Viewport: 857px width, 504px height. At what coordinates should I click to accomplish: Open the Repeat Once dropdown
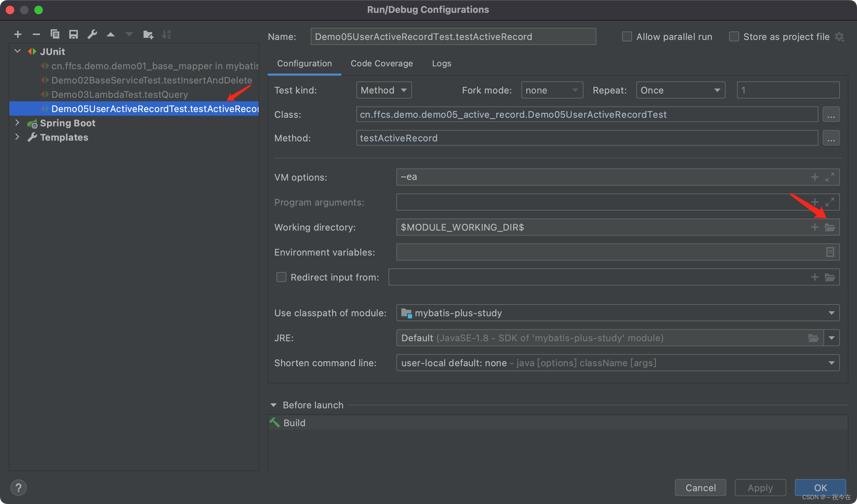(x=680, y=90)
